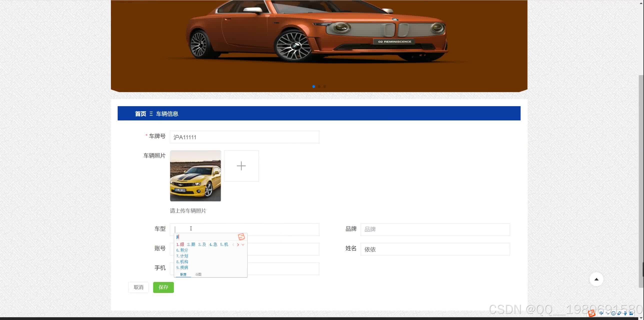The image size is (644, 320).
Task: Expand IME candidate list with down chevron
Action: coord(243,245)
